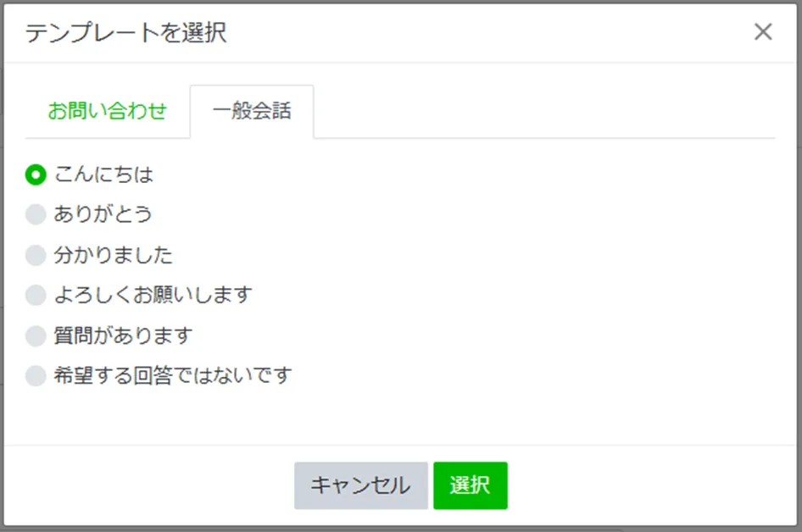Viewport: 802px width, 532px height.
Task: Confirm with the green 選択 button
Action: 470,485
